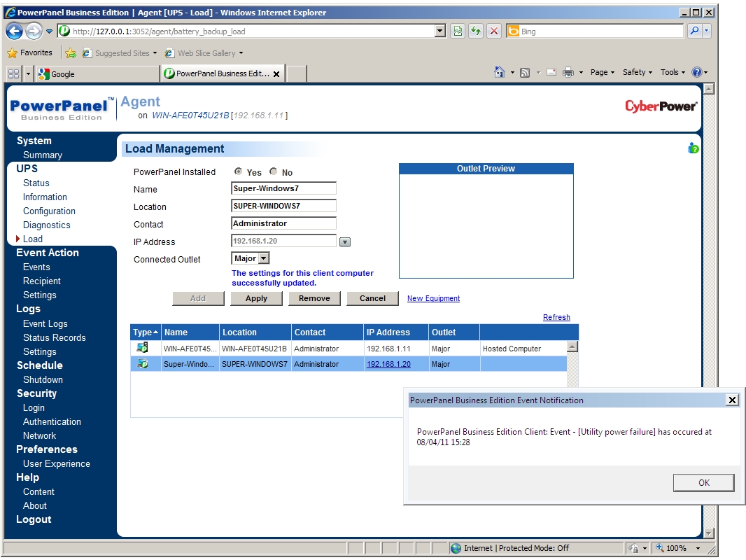The image size is (746, 560).
Task: Open UPS Status page
Action: point(36,183)
